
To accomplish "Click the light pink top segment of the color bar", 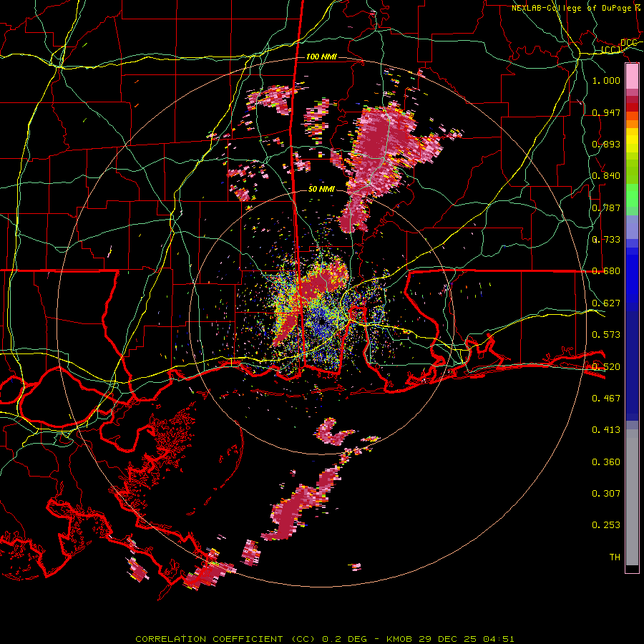I will click(x=632, y=76).
